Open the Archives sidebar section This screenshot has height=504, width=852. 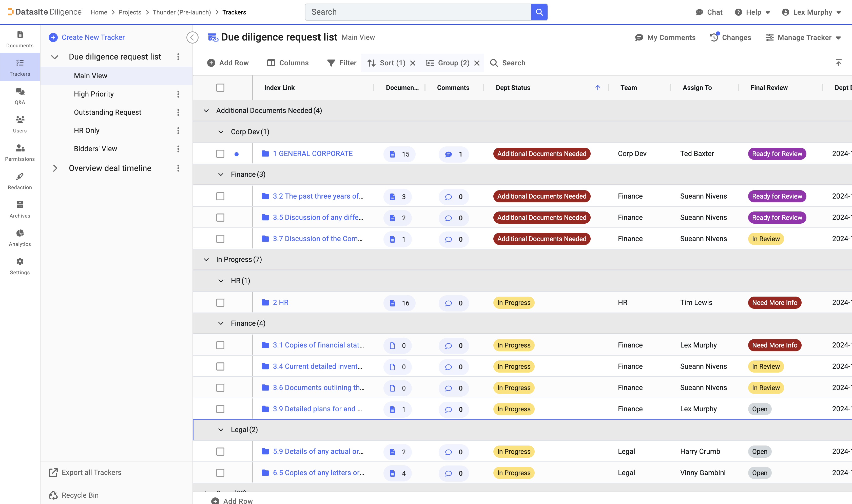click(20, 209)
